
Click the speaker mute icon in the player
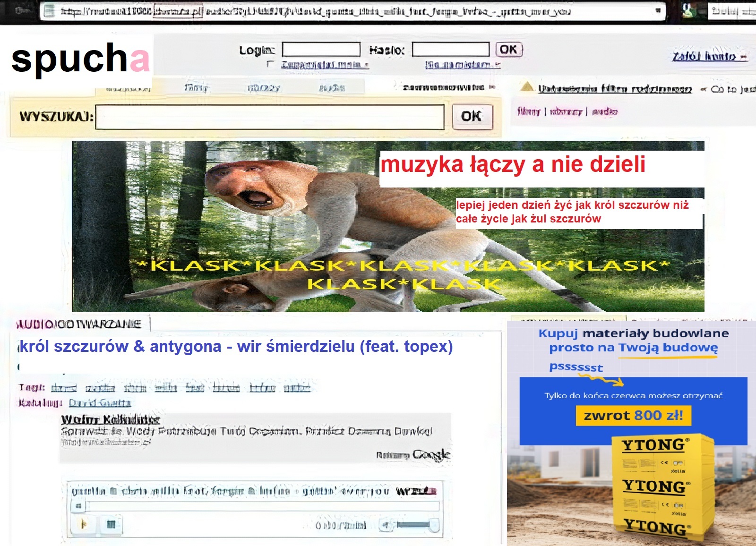(387, 524)
